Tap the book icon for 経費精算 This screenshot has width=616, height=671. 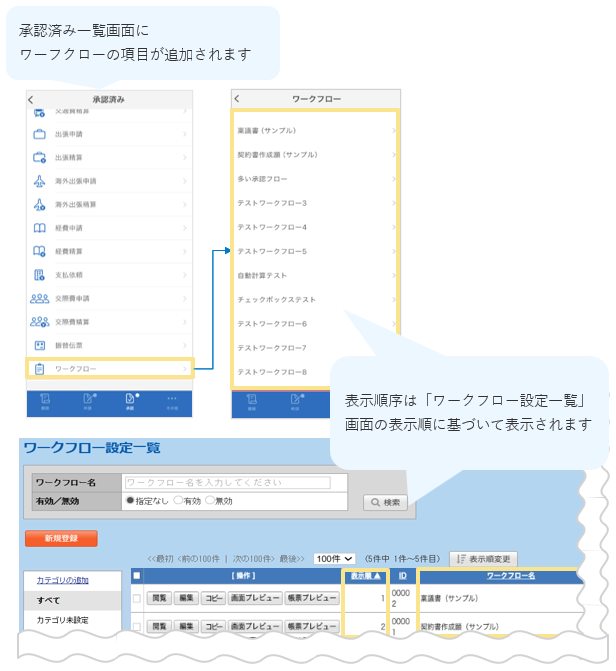click(39, 251)
